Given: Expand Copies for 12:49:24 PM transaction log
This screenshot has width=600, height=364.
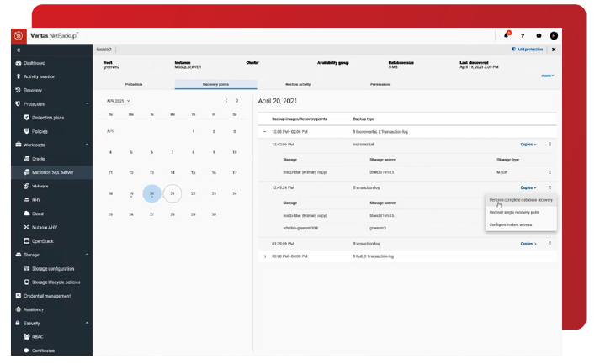Looking at the screenshot, I should point(528,187).
